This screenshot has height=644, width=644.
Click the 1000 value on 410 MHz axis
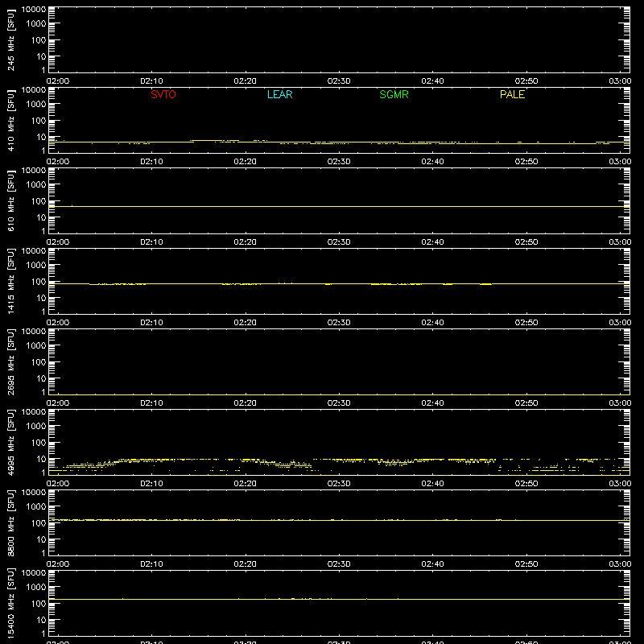click(x=36, y=105)
